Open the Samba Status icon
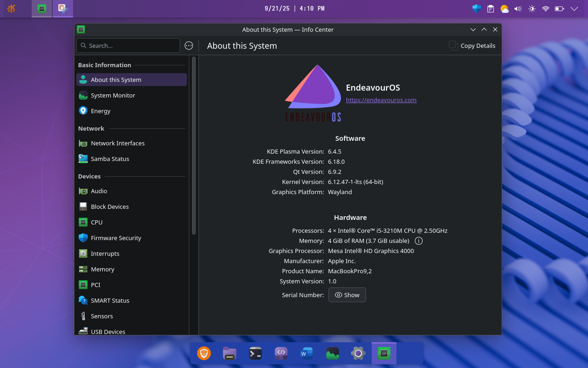Screen dimensions: 588x368 (x=83, y=159)
